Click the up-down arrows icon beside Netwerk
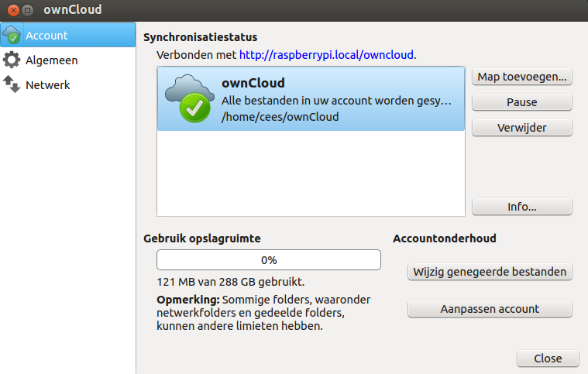 [x=12, y=84]
